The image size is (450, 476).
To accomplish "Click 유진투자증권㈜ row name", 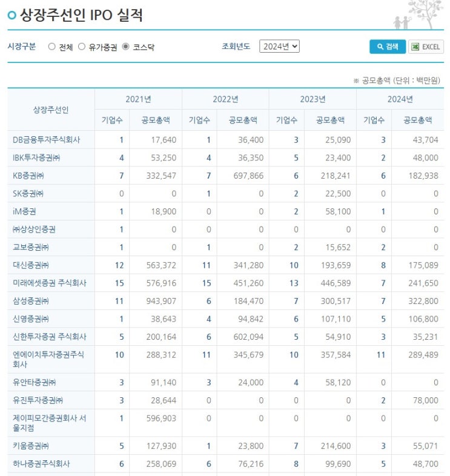I will point(38,400).
